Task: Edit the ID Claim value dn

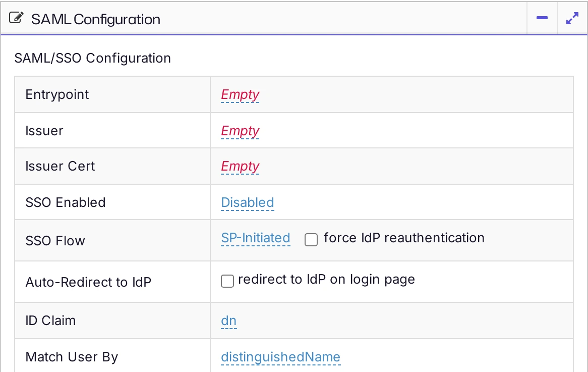Action: point(229,321)
